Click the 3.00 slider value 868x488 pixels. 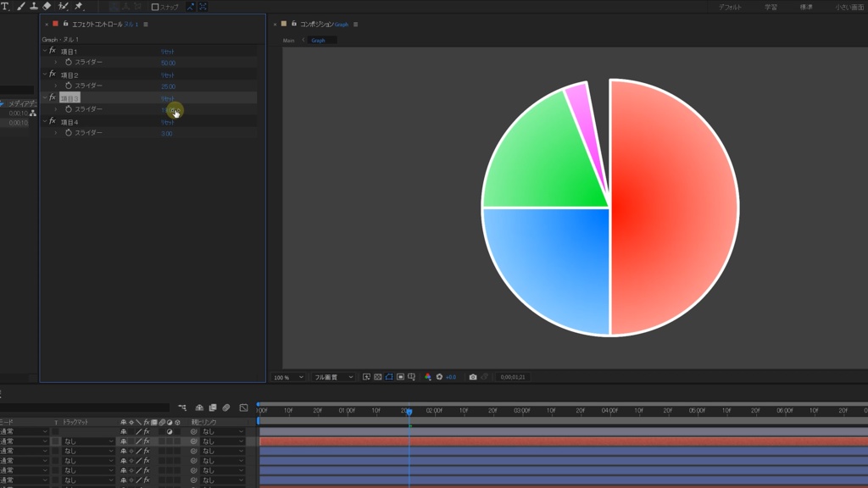[167, 133]
